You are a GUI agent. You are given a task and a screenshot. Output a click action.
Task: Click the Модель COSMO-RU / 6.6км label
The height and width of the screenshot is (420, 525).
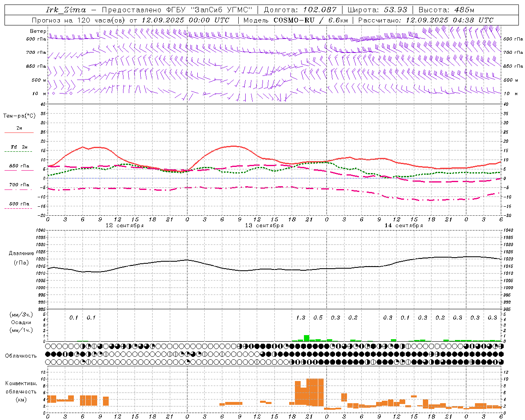coord(296,20)
